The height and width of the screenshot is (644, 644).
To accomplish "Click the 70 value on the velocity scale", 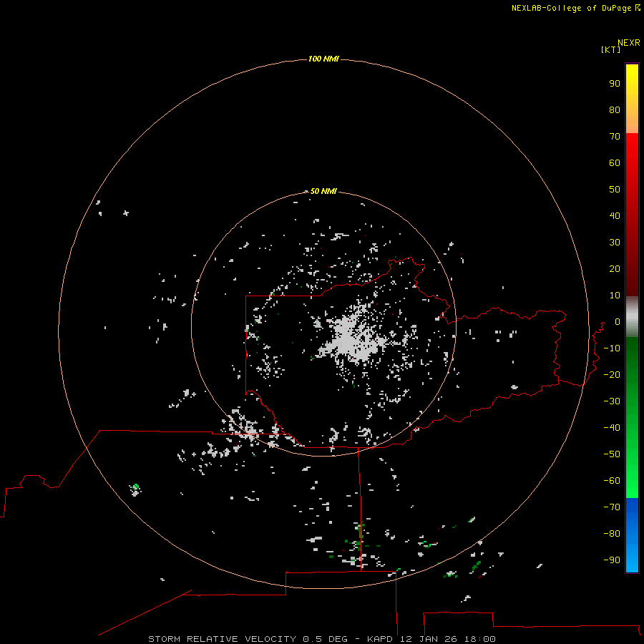I will [x=615, y=137].
